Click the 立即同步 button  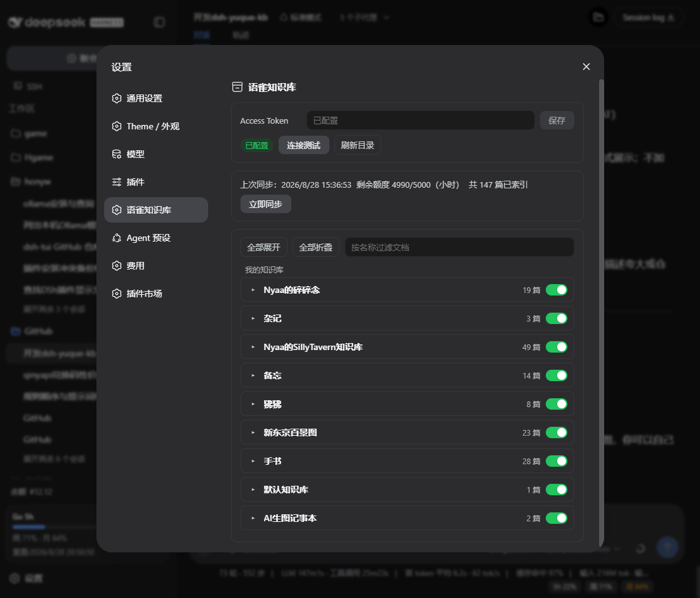(266, 204)
